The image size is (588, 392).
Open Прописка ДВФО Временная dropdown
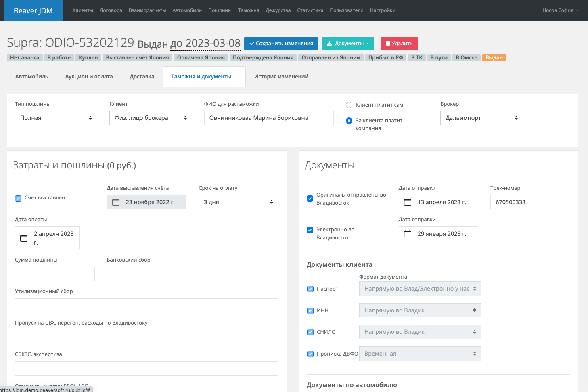(x=420, y=354)
